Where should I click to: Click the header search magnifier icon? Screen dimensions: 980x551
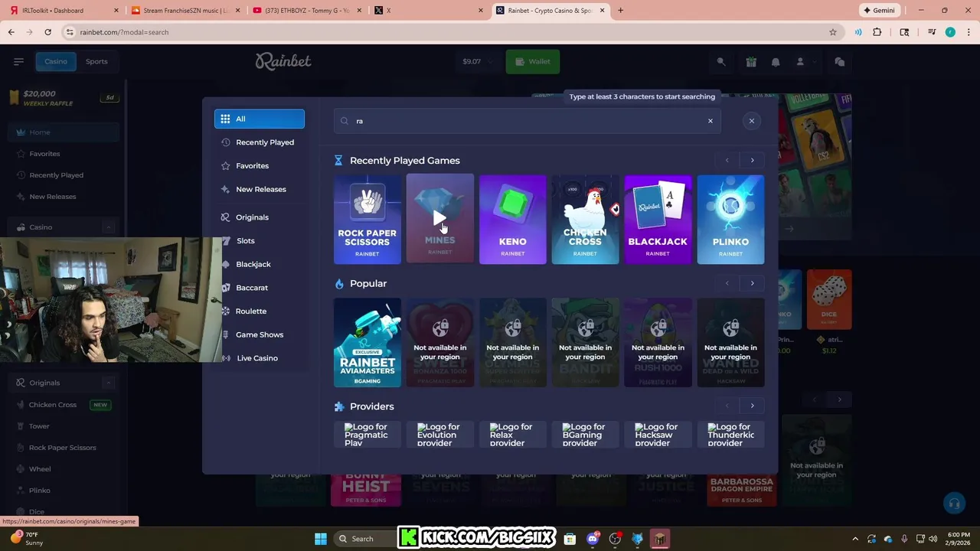click(x=720, y=62)
